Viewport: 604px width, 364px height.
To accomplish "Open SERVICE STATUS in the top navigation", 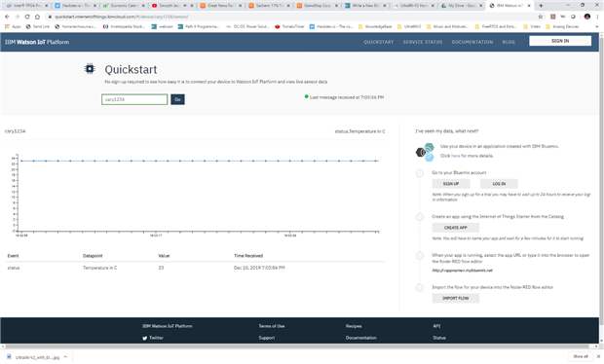I will point(423,42).
